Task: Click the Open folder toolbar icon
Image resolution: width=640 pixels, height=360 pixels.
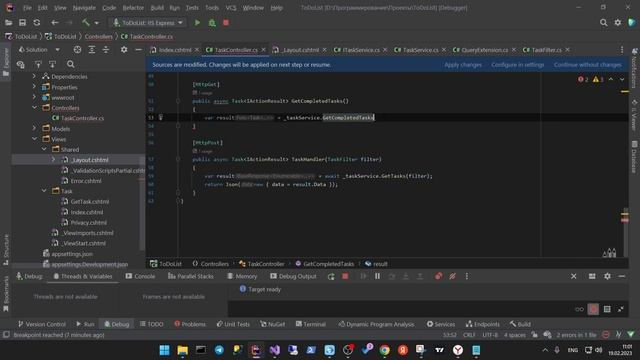Action: coord(9,23)
